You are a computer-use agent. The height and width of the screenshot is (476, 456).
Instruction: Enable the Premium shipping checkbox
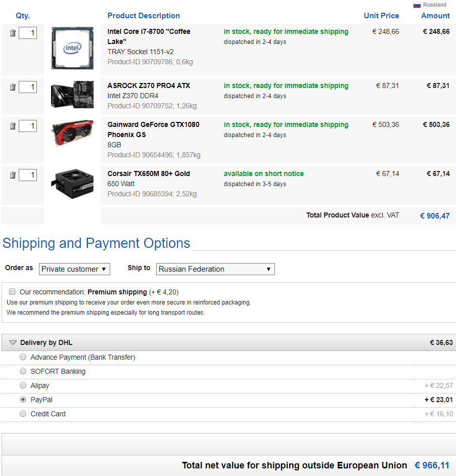pyautogui.click(x=12, y=292)
